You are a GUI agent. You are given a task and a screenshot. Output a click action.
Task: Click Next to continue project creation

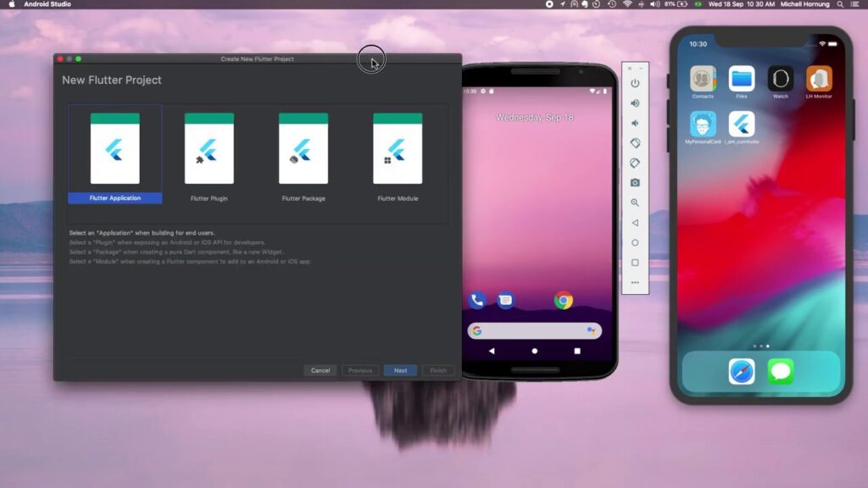pos(400,370)
